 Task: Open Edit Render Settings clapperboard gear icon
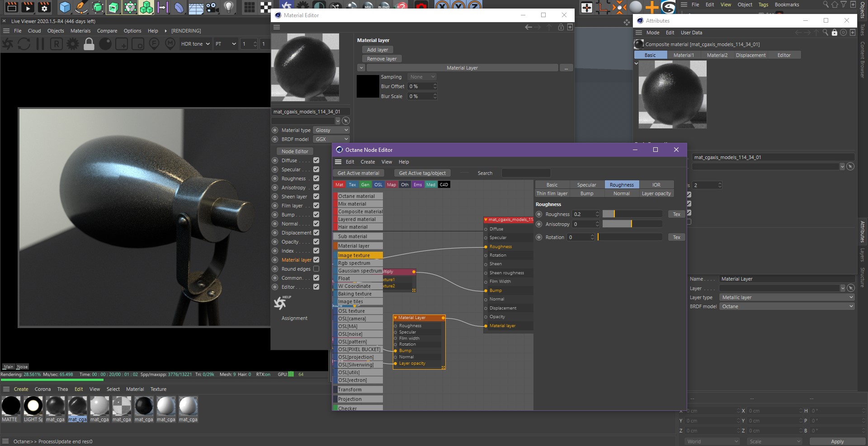click(44, 7)
